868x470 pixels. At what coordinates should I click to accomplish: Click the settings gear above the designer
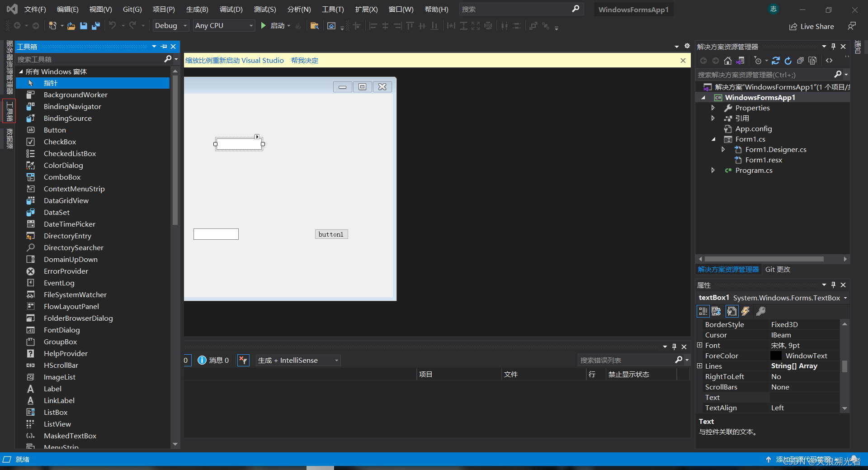[x=687, y=46]
